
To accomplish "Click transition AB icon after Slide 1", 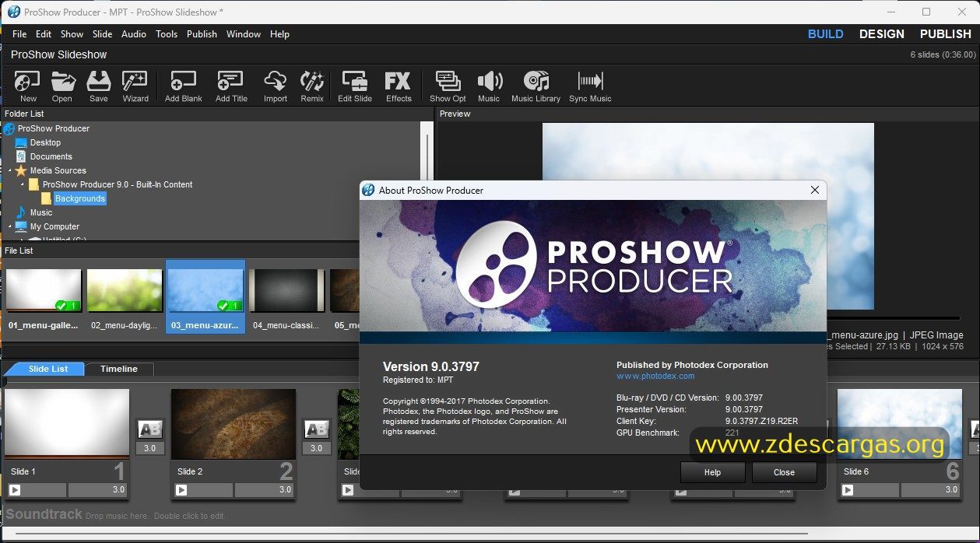I will tap(150, 429).
